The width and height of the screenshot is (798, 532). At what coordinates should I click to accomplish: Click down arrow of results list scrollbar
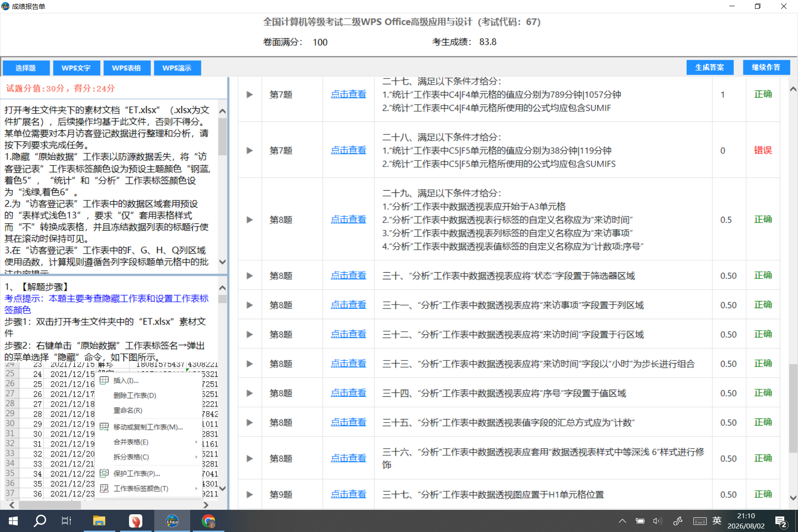tap(793, 498)
